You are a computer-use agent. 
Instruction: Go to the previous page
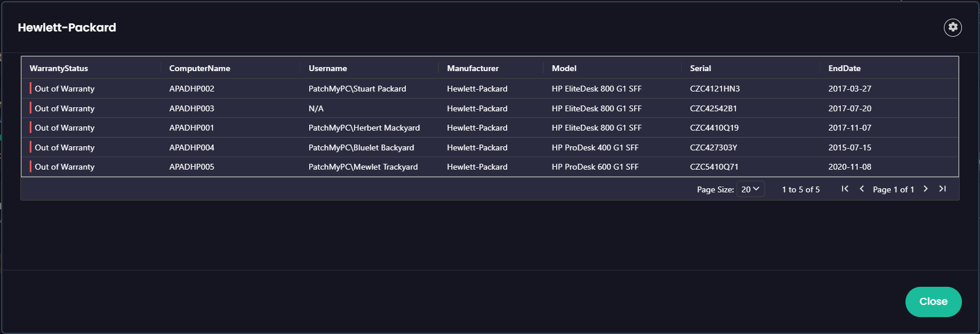coord(862,189)
